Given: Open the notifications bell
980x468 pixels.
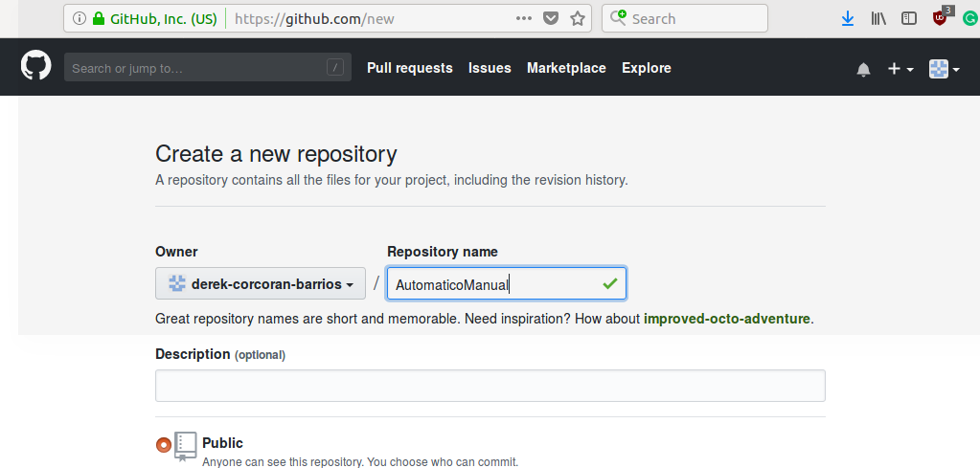Looking at the screenshot, I should tap(863, 69).
